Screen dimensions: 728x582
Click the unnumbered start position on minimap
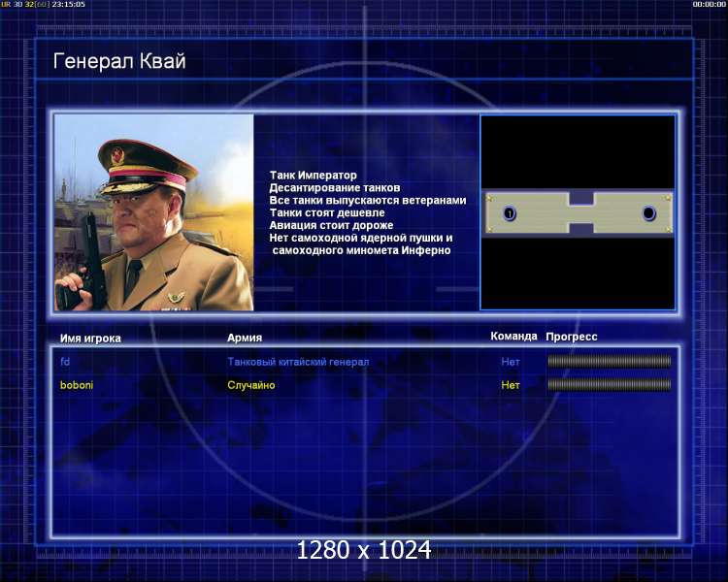tap(648, 213)
